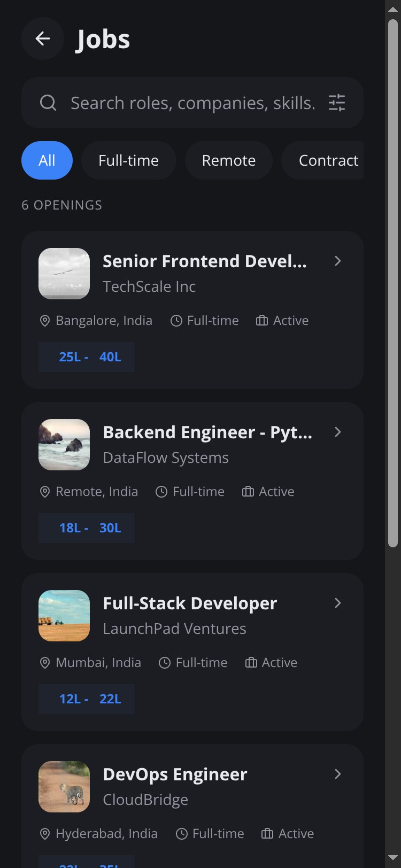Expand the Senior Frontend Developer card chevron
Viewport: 401px width, 868px height.
[338, 261]
